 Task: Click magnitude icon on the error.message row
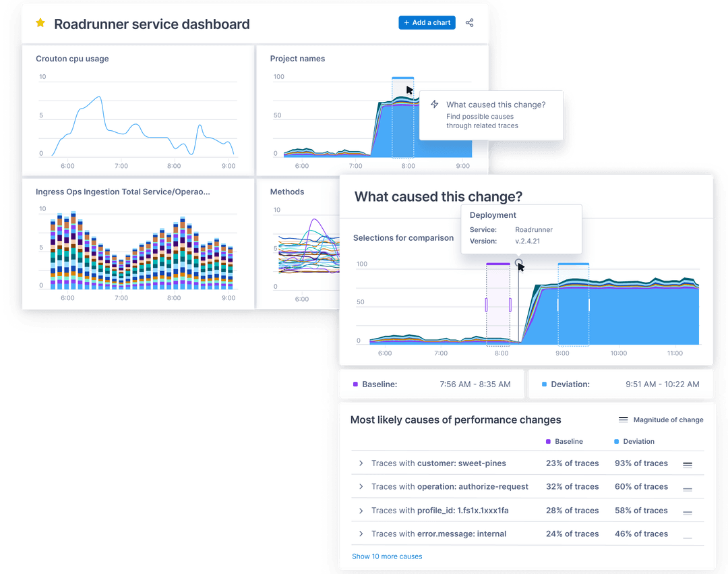pyautogui.click(x=688, y=538)
